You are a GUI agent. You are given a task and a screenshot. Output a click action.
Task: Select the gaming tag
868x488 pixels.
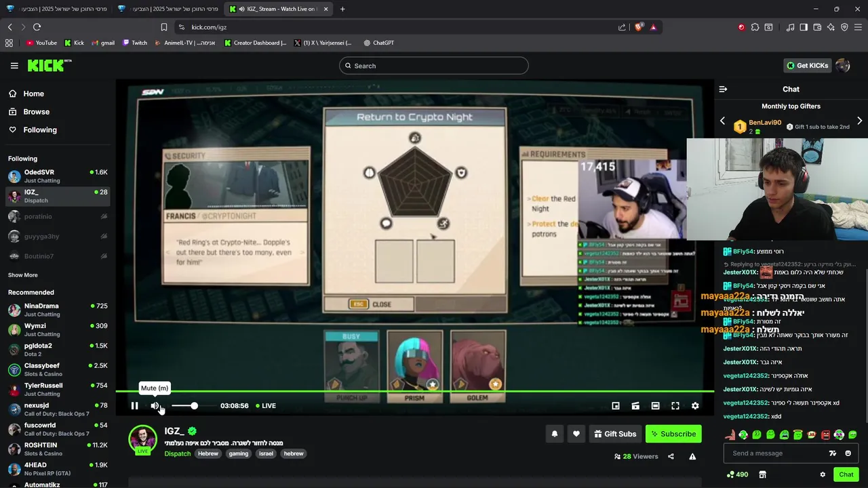point(238,453)
